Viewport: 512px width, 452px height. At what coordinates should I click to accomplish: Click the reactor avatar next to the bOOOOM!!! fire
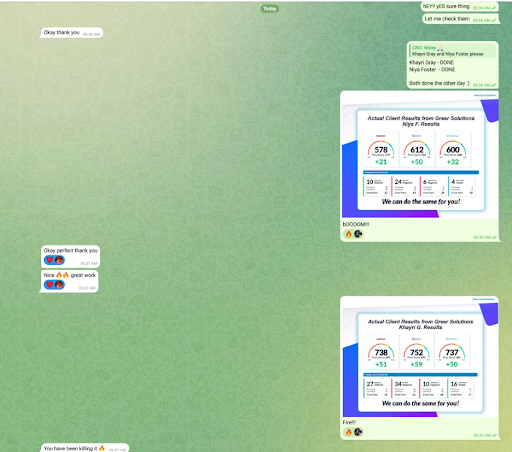point(358,234)
